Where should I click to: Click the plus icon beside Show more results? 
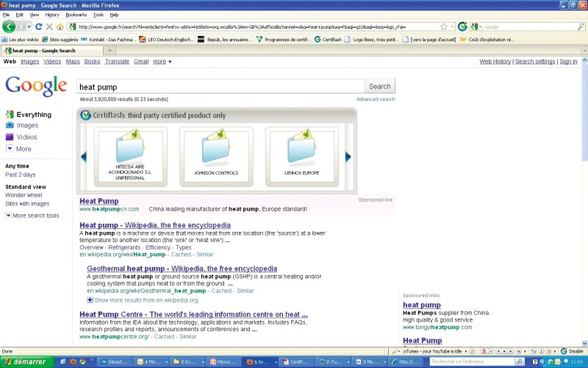click(x=90, y=300)
